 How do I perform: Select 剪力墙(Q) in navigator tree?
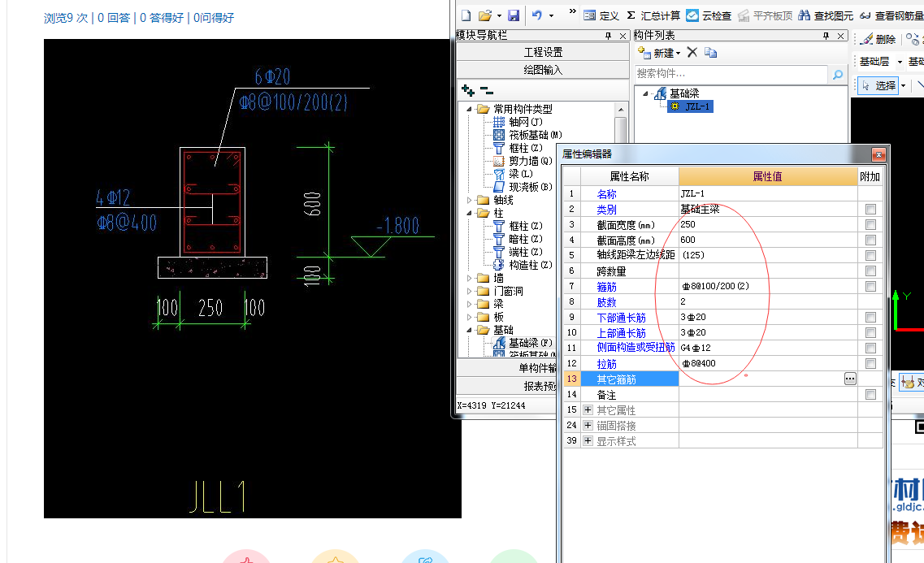coord(523,161)
